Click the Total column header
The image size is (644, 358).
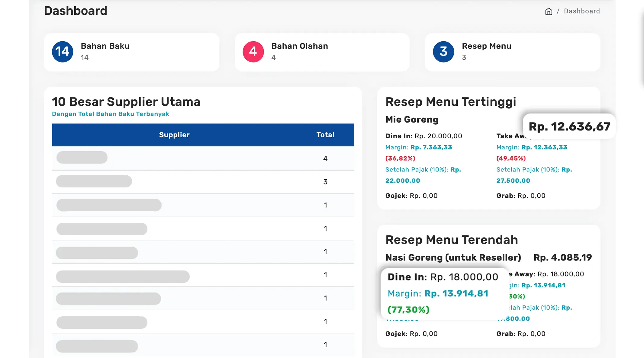pyautogui.click(x=325, y=135)
